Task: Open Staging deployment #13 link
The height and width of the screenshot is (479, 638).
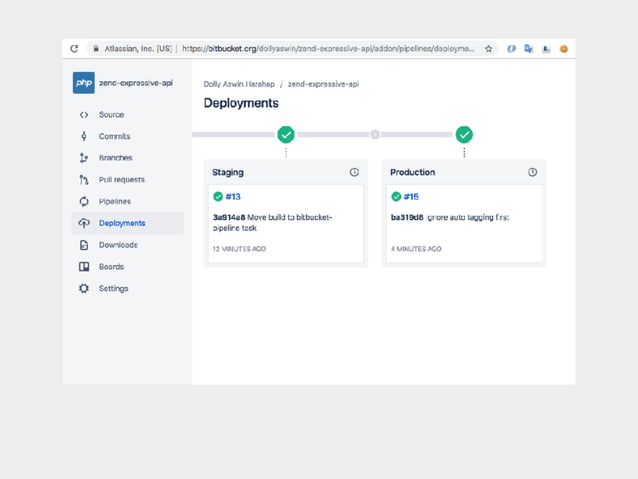Action: [232, 197]
